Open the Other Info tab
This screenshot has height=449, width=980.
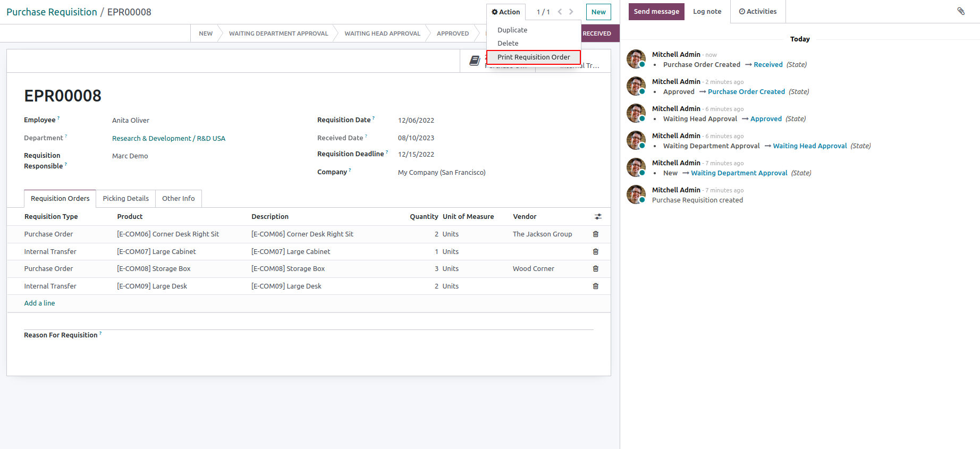(x=179, y=199)
